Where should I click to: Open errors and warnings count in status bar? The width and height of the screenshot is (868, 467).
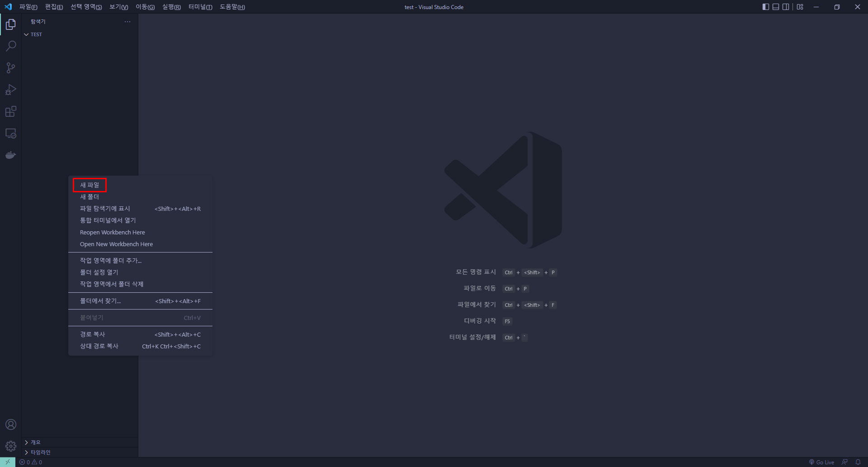coord(31,462)
